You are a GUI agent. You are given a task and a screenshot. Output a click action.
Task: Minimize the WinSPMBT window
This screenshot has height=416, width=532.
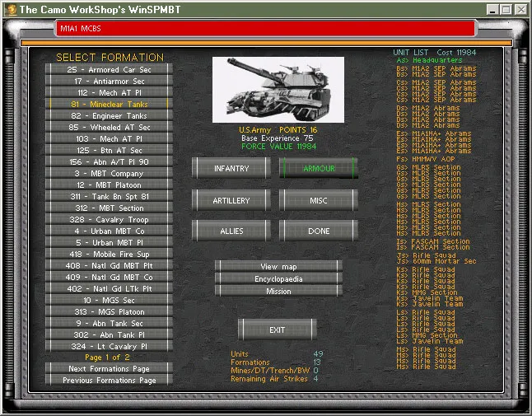[x=492, y=10]
